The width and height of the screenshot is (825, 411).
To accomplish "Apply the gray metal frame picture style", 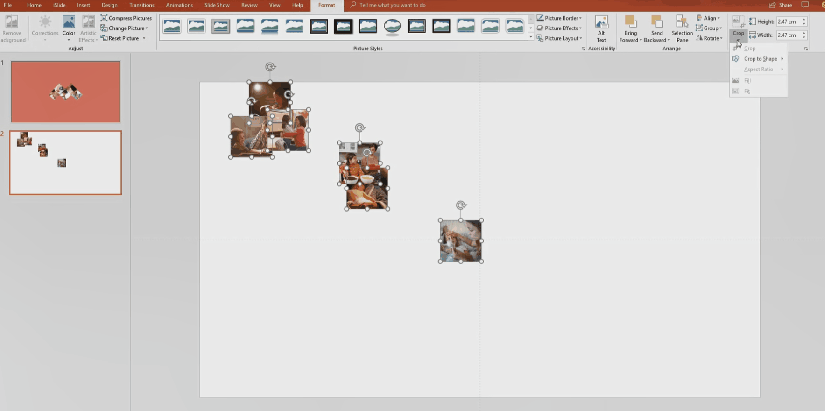I will click(x=220, y=26).
